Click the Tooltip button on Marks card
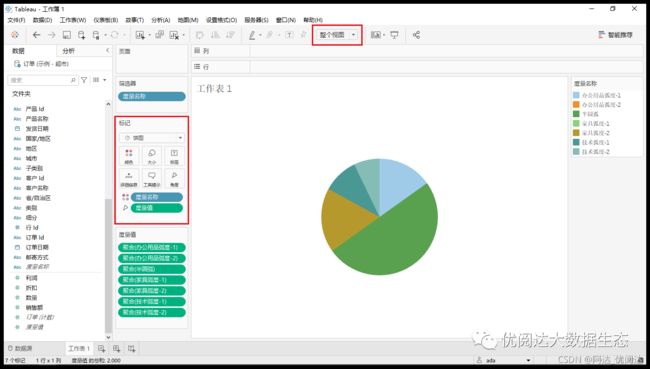650x369 pixels. tap(152, 179)
